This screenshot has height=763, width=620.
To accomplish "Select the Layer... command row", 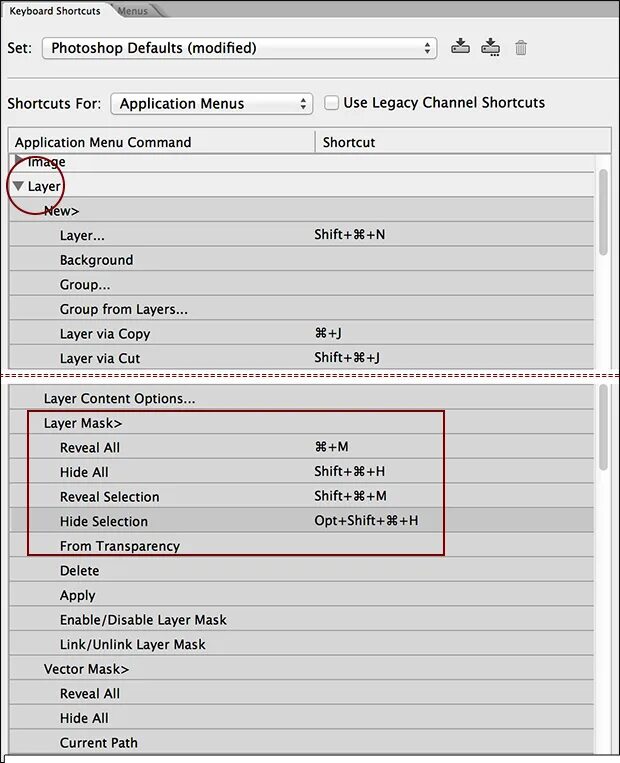I will click(301, 235).
